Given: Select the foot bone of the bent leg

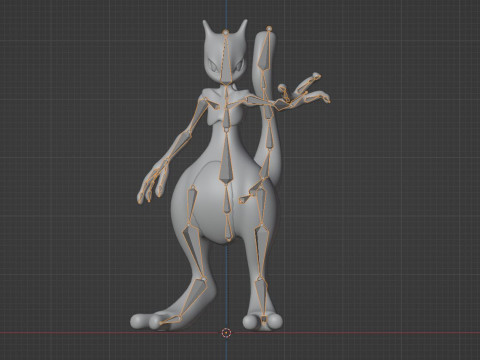Looking at the screenshot, I should coord(195,297).
